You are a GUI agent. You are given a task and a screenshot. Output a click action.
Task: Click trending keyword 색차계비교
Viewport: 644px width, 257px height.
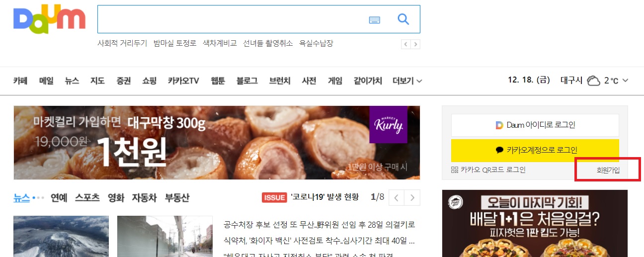pos(220,43)
